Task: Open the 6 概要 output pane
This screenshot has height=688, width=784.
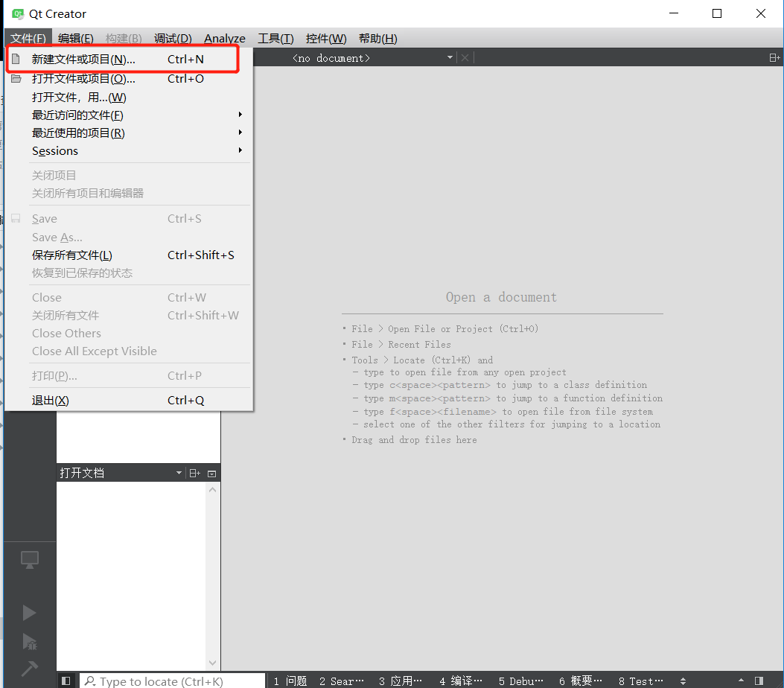Action: click(x=581, y=681)
